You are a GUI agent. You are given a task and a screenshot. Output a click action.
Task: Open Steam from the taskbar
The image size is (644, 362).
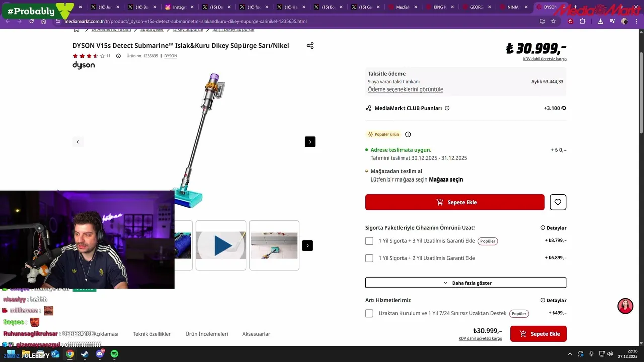coord(85,354)
